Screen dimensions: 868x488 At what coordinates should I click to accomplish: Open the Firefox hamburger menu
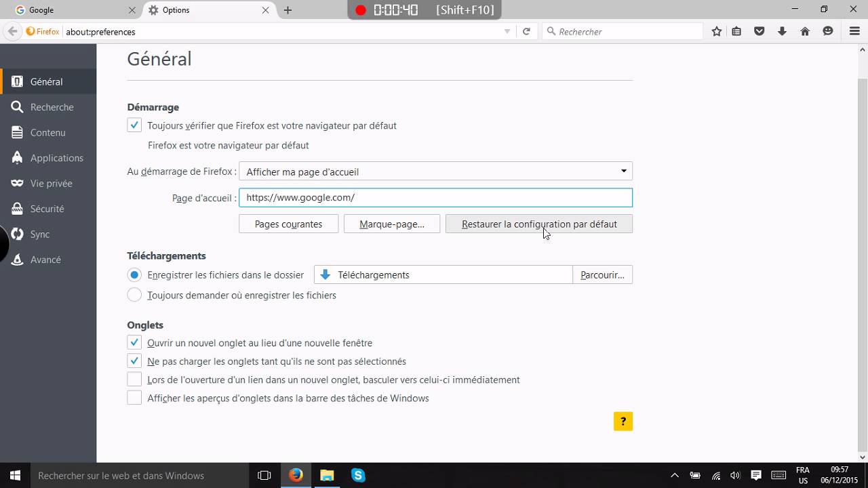tap(854, 31)
